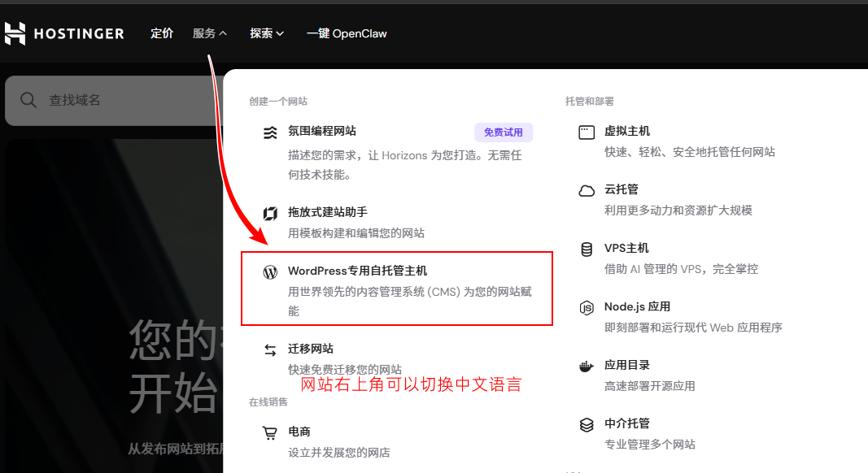
Task: Open 拖放式建站助手 website builder
Action: tap(327, 212)
